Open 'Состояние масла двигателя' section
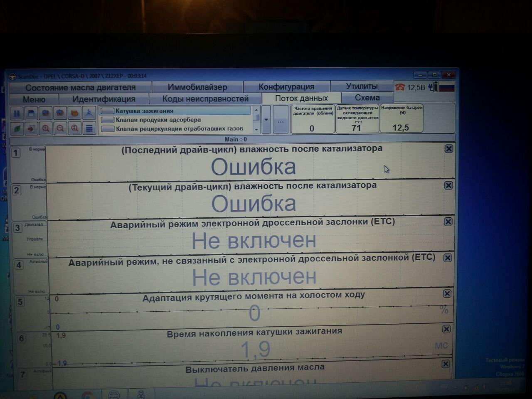The image size is (532, 399). [x=80, y=88]
